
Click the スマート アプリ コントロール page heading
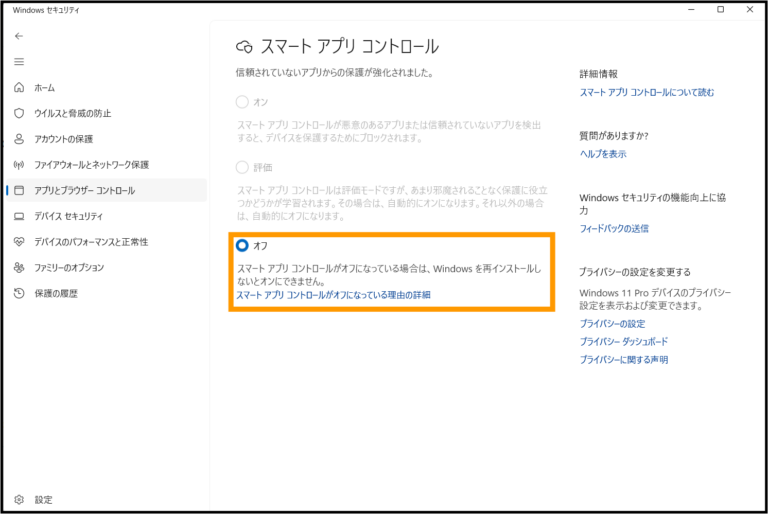[350, 47]
